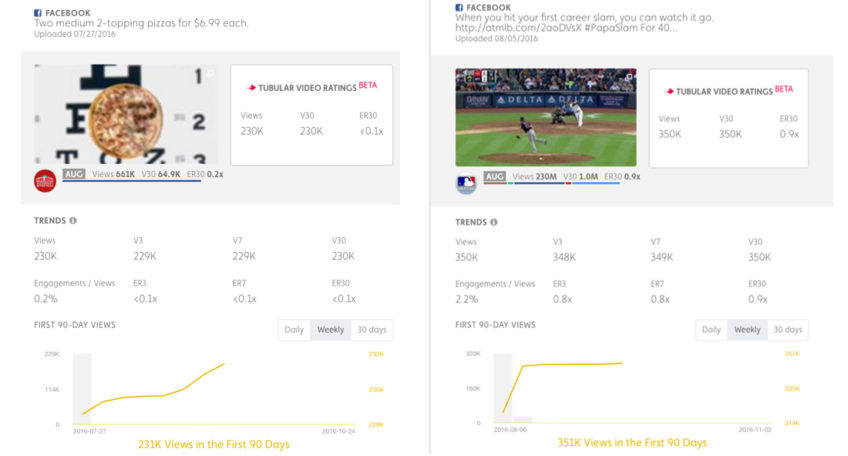Select Weekly on the right views chart
This screenshot has width=848, height=456.
point(748,330)
